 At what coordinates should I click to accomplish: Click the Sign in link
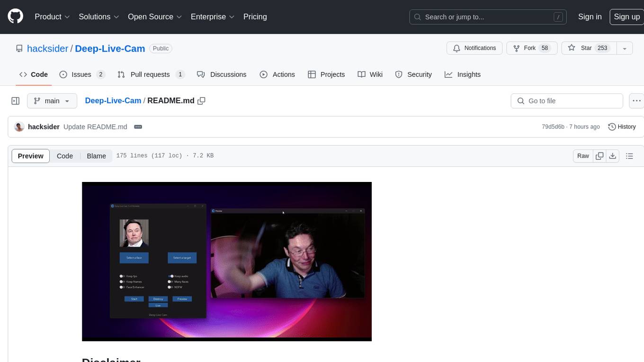pyautogui.click(x=590, y=17)
